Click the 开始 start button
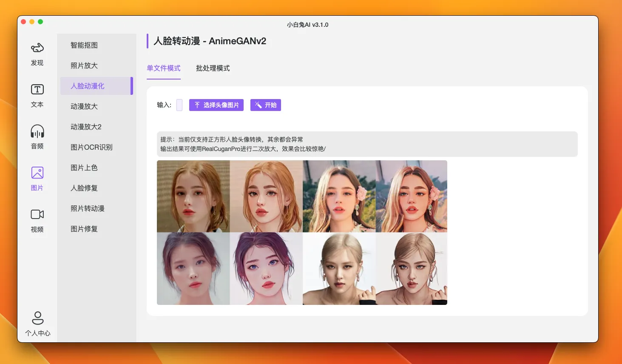622x364 pixels. pos(266,105)
